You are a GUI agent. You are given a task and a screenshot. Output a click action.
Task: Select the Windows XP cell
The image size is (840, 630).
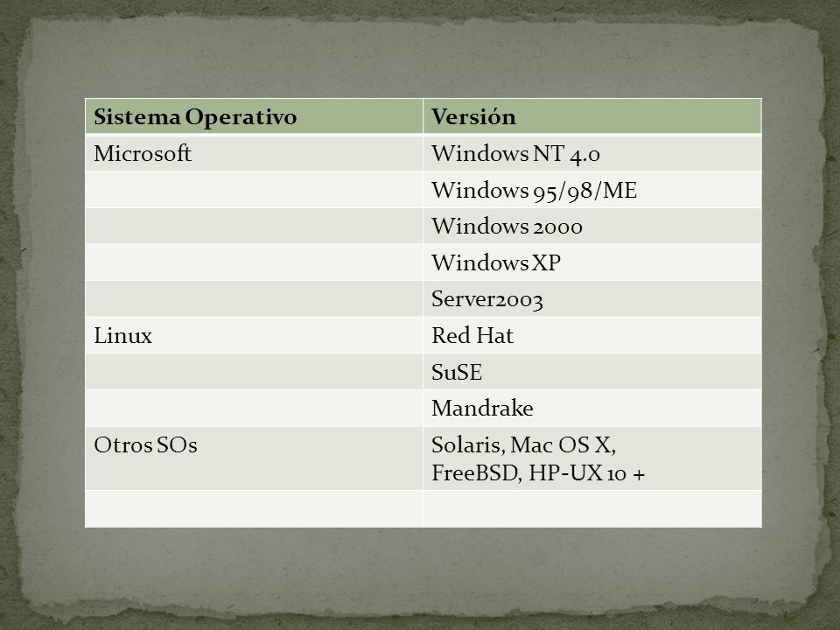pos(592,262)
